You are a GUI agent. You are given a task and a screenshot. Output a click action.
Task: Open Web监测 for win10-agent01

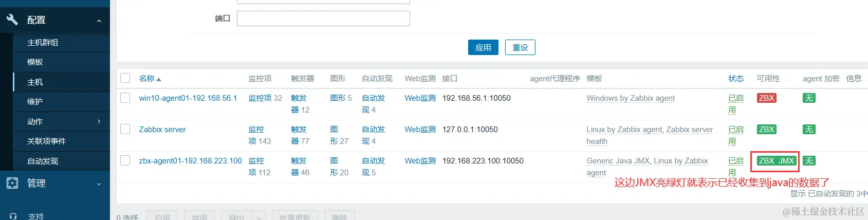[x=420, y=98]
